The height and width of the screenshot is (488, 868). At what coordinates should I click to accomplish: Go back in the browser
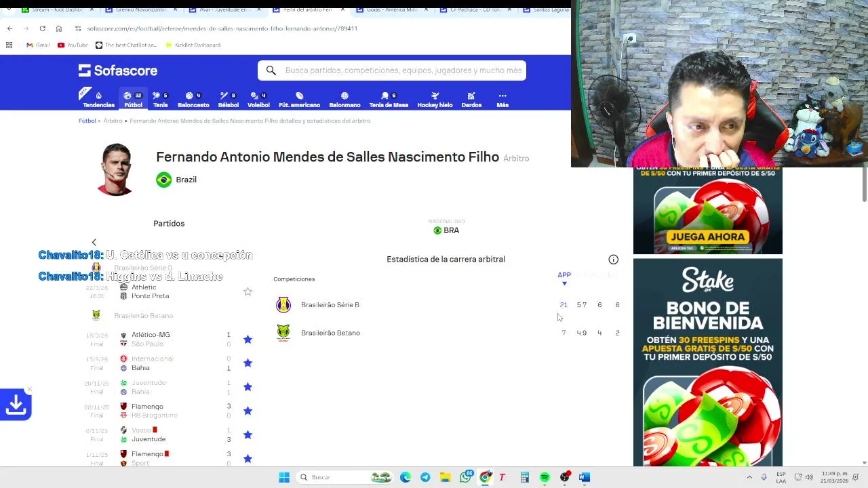click(x=9, y=28)
